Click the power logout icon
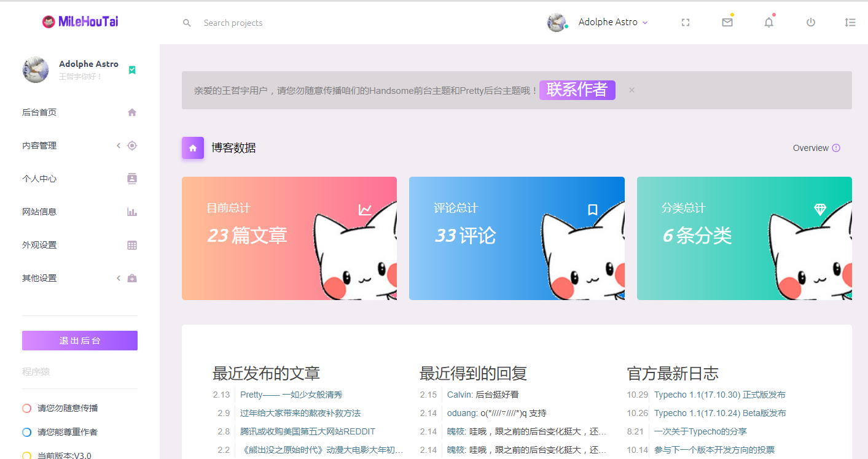 tap(811, 23)
